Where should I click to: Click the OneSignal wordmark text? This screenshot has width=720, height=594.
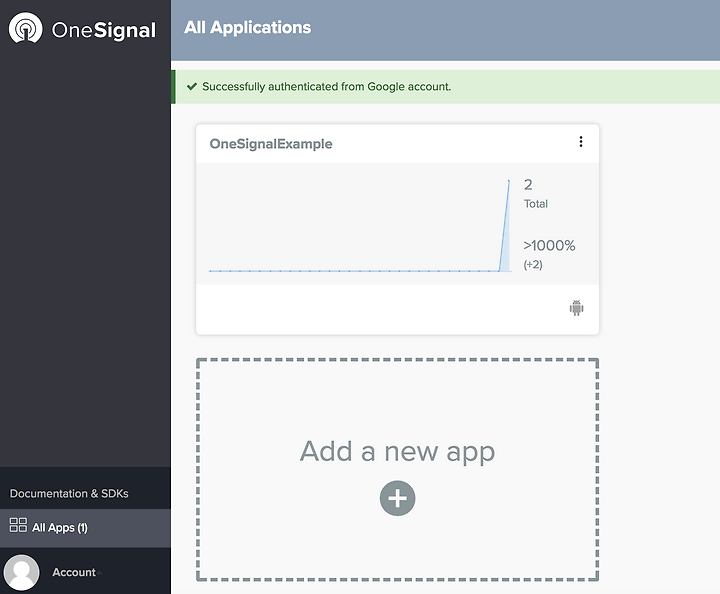(104, 30)
